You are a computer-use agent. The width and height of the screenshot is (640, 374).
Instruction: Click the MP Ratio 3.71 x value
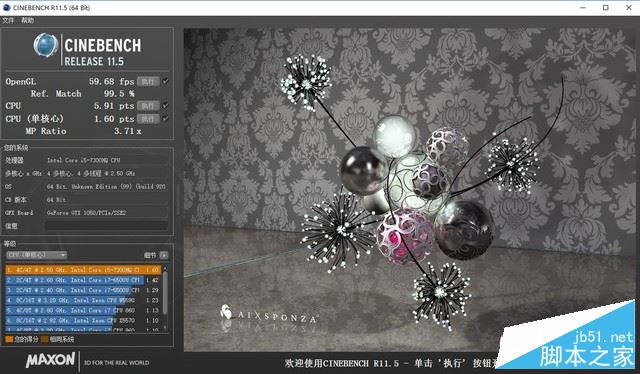(128, 131)
